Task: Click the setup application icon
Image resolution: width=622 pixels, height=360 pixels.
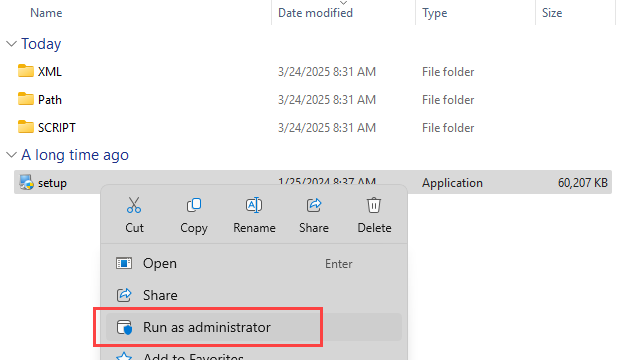Action: click(27, 182)
